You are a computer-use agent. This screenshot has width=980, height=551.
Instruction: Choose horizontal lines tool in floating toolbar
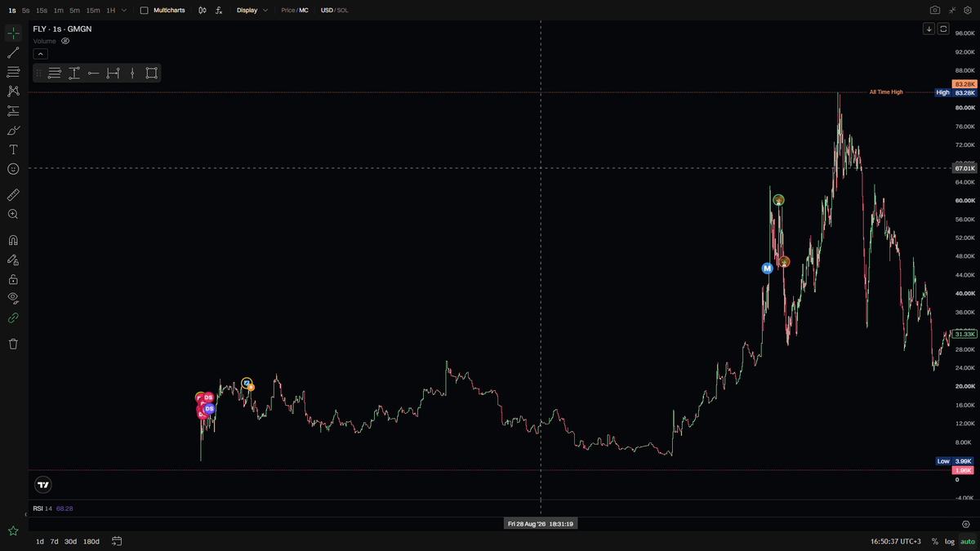pyautogui.click(x=55, y=73)
